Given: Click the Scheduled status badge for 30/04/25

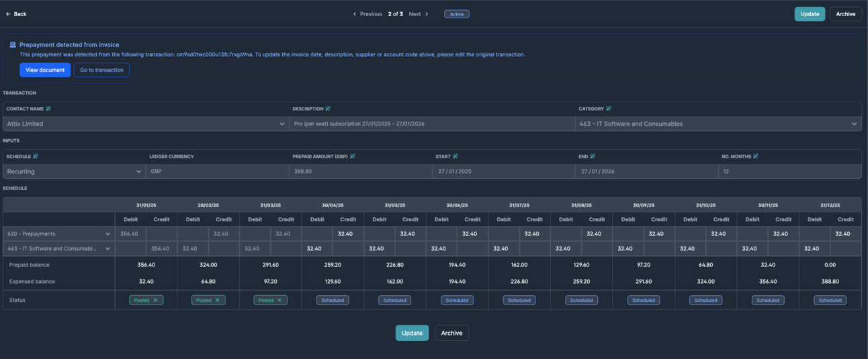Looking at the screenshot, I should coord(333,301).
